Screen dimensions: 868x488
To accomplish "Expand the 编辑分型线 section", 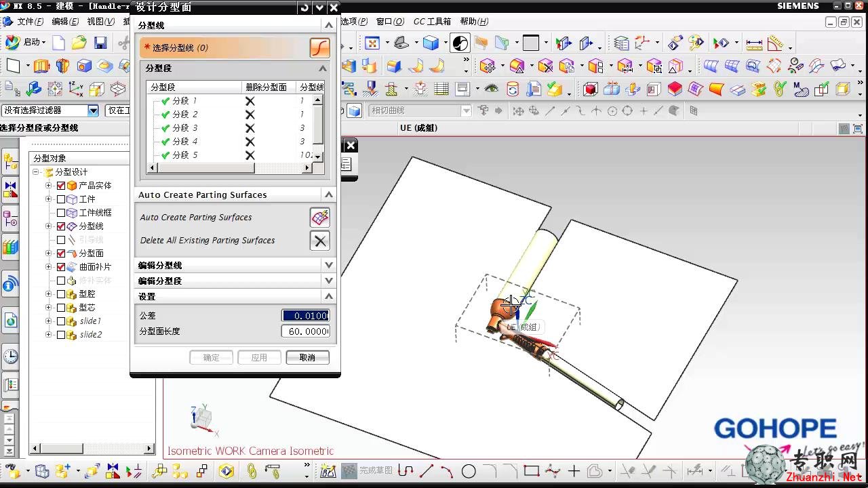I will point(329,265).
